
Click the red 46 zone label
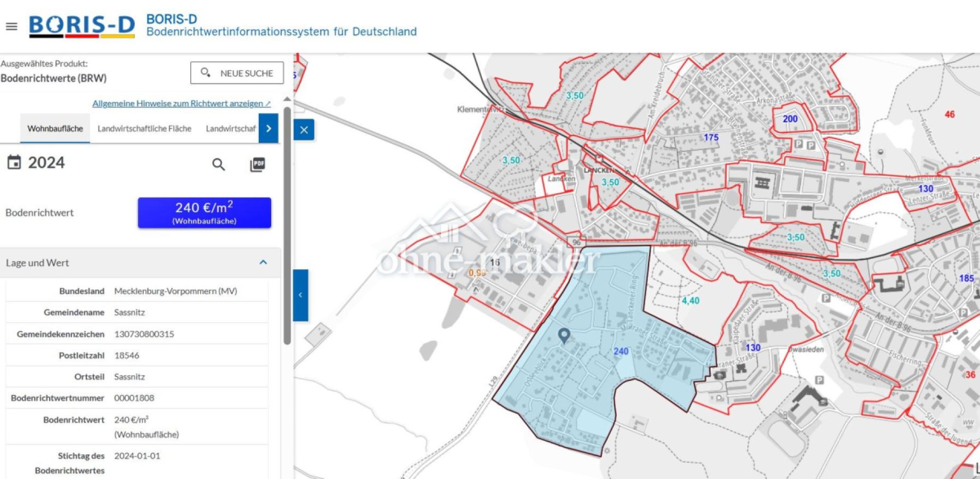pyautogui.click(x=950, y=114)
